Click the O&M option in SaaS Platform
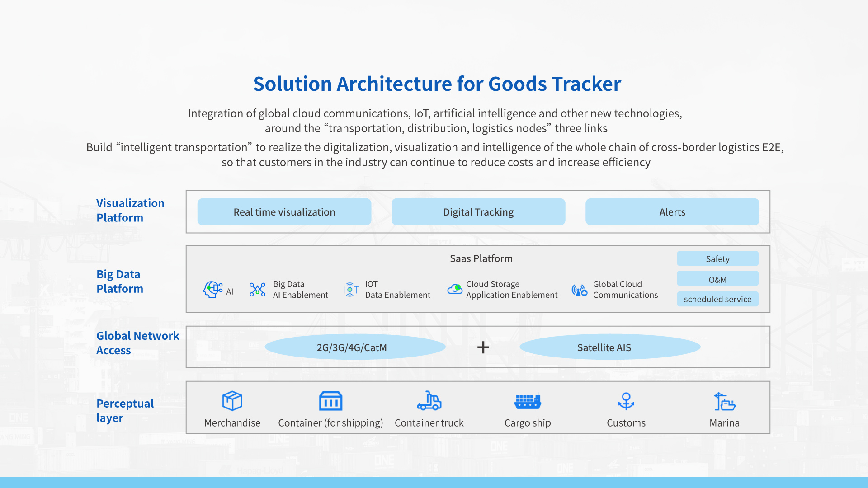Screen dimensions: 868x488 coord(718,279)
